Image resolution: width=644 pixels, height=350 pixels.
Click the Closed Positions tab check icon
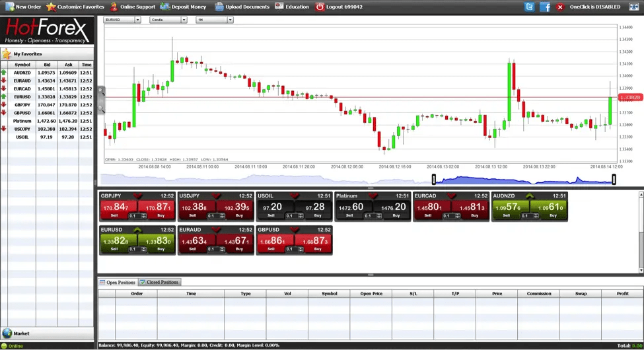point(143,282)
